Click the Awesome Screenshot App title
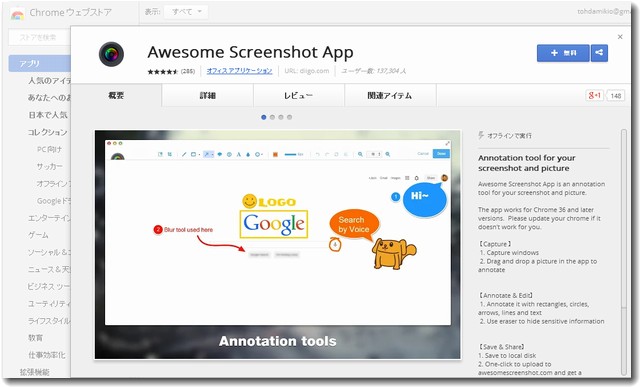640x387 pixels. [x=250, y=52]
